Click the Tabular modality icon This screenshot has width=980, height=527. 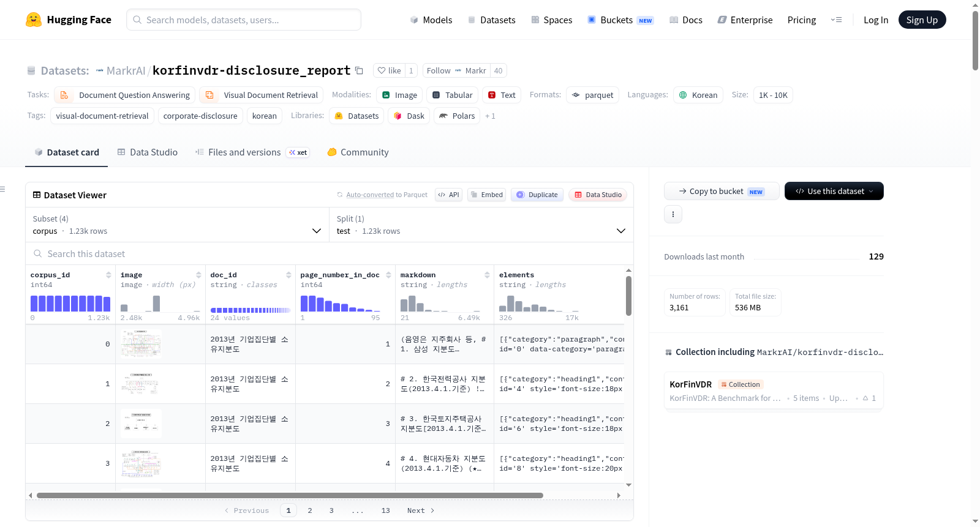[436, 95]
